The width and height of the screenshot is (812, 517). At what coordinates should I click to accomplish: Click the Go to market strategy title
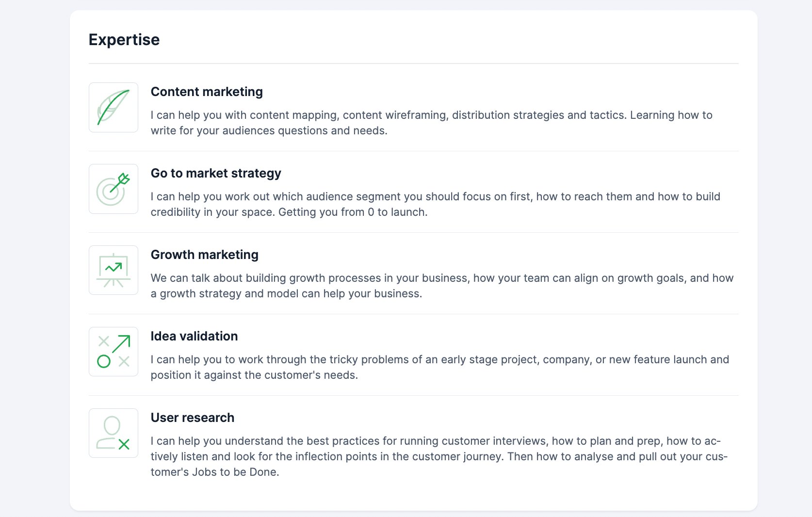(x=216, y=173)
